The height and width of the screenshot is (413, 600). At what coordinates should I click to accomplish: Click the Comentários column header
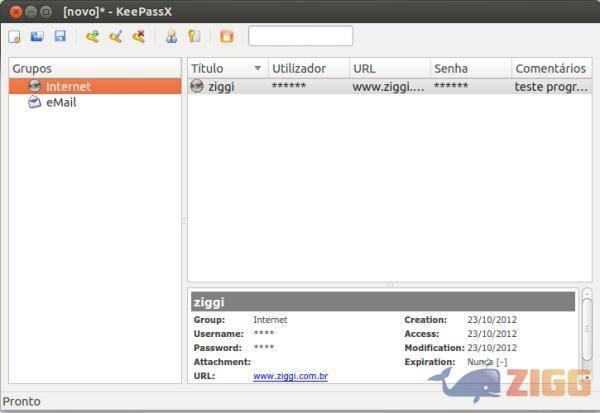pyautogui.click(x=550, y=68)
